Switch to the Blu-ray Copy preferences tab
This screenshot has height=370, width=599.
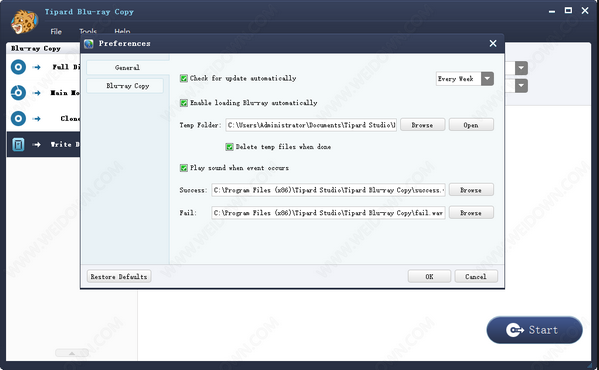pos(125,86)
